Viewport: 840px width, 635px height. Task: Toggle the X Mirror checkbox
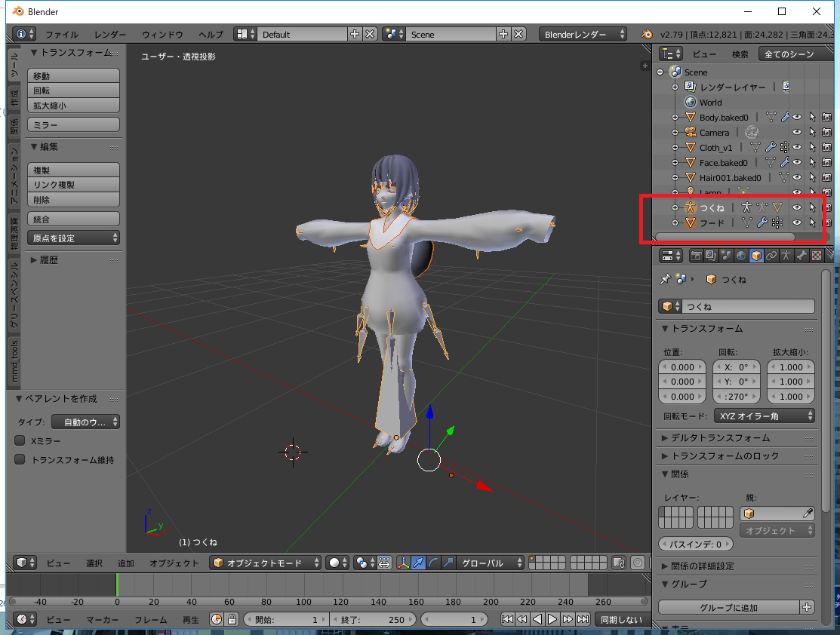click(x=20, y=440)
